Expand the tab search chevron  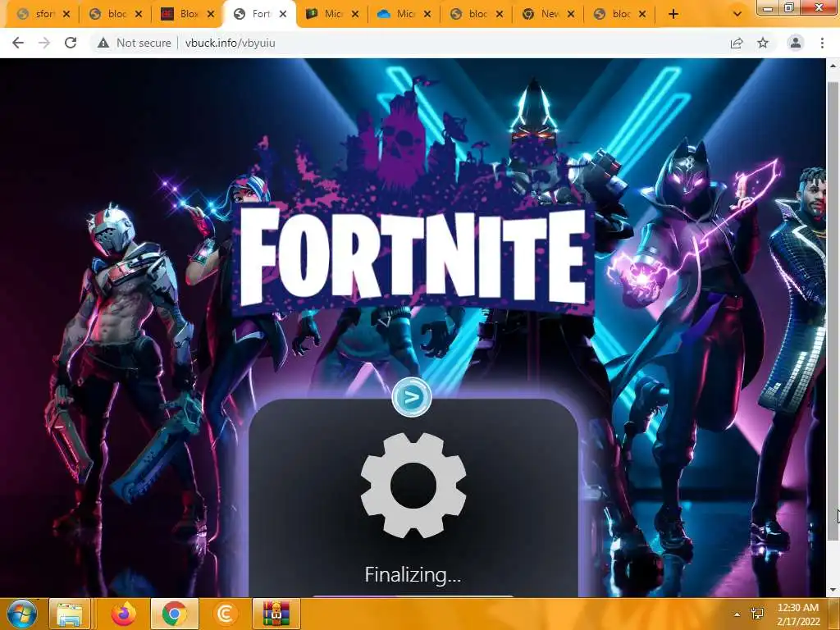[x=737, y=15]
